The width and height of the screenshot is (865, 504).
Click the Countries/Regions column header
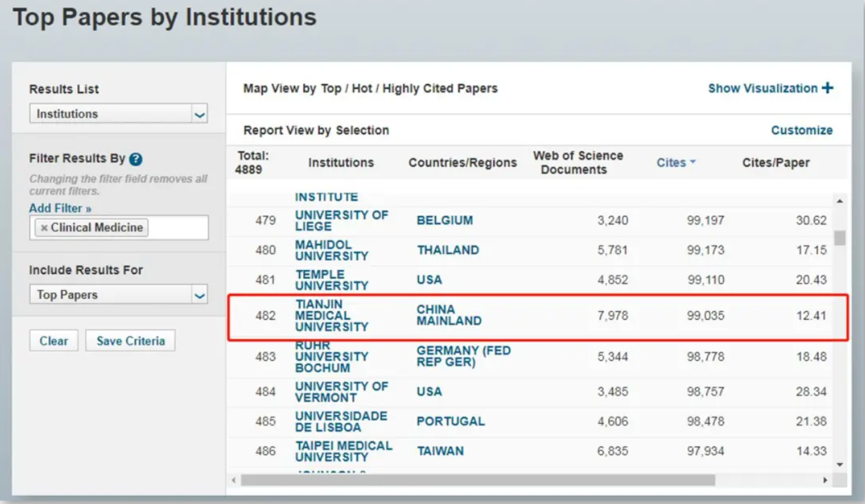(x=463, y=163)
